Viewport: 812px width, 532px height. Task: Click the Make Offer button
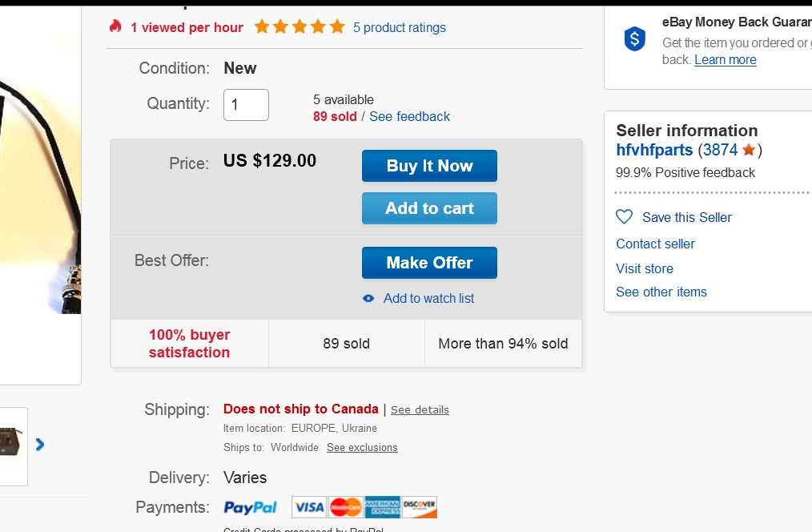point(429,263)
